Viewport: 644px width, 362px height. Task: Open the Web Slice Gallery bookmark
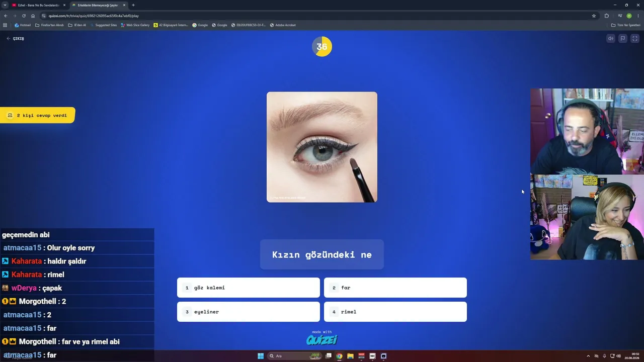(x=135, y=25)
